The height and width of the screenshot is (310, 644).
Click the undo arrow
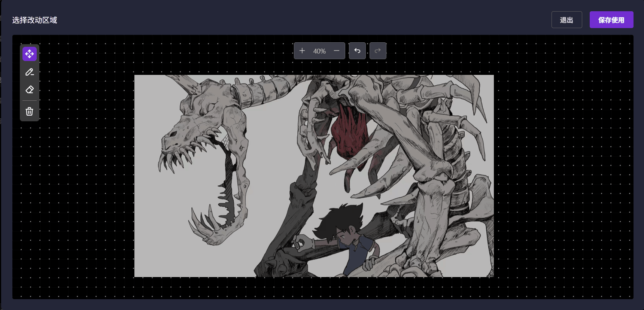pos(357,51)
